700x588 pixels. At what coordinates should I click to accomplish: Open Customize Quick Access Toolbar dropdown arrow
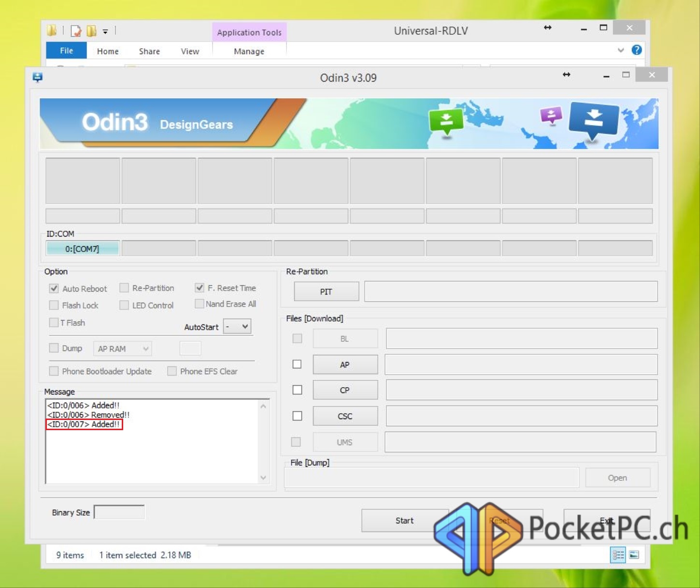[105, 31]
